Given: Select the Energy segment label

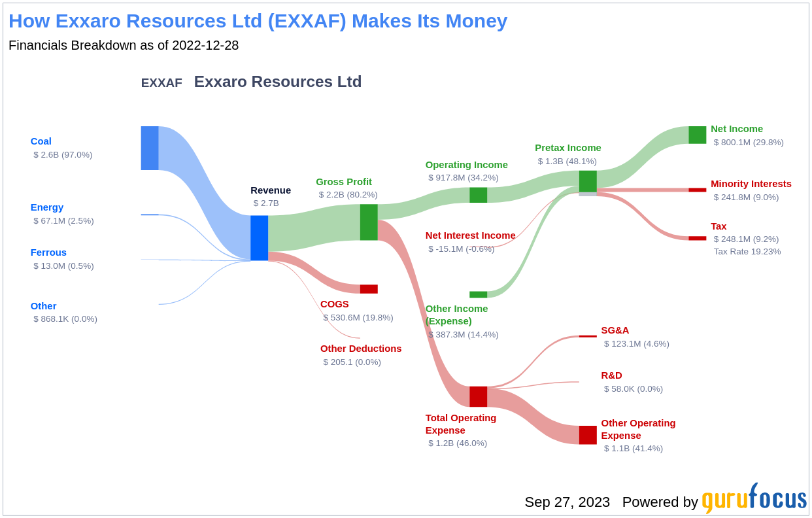Looking at the screenshot, I should [47, 207].
